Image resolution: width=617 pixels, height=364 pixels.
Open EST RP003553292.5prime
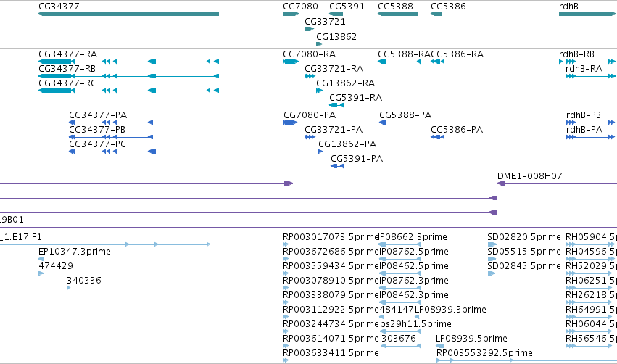point(527,360)
